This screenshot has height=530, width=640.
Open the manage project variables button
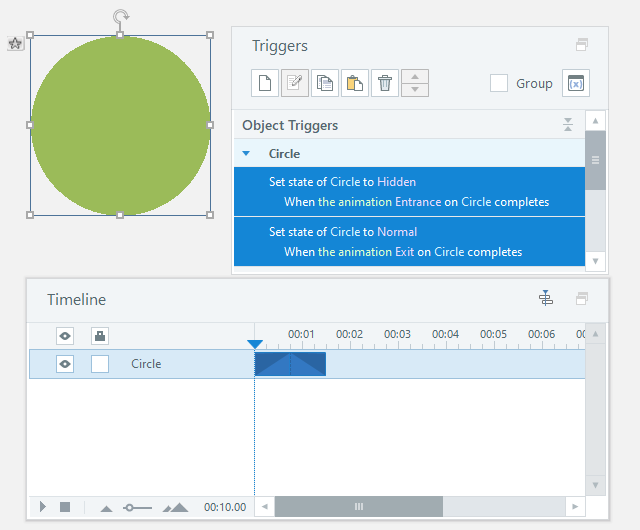click(576, 83)
